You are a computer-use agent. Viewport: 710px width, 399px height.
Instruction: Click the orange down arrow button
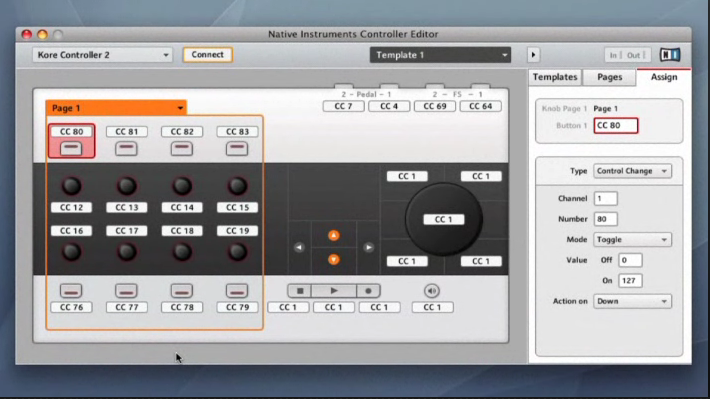[x=334, y=260]
